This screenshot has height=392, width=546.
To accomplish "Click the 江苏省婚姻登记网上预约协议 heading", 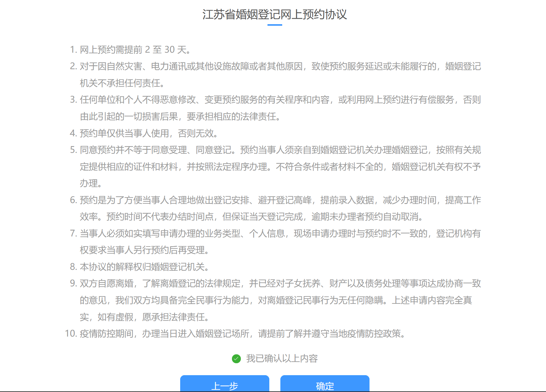I will coord(275,14).
